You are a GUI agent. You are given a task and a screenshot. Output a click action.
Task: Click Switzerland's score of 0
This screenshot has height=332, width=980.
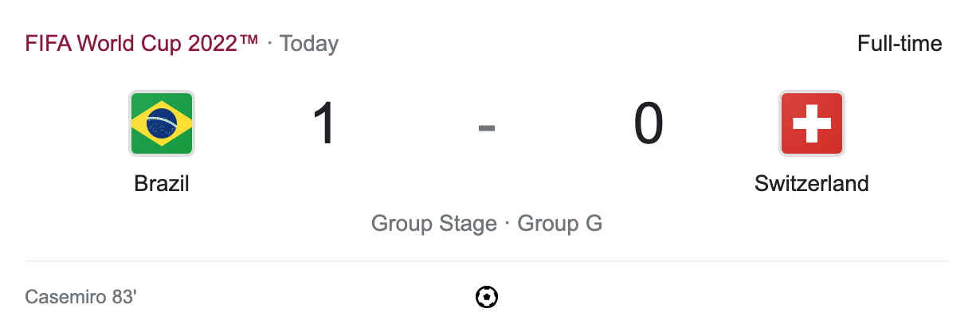[x=648, y=124]
